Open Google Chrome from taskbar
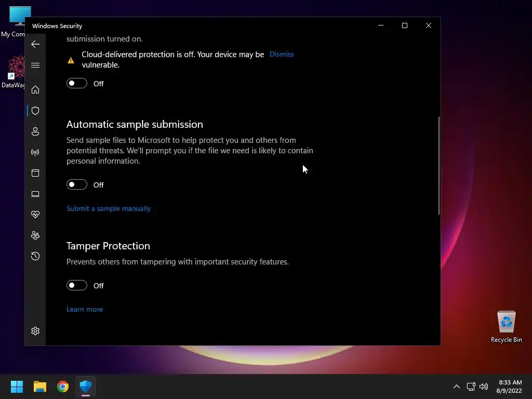 63,387
